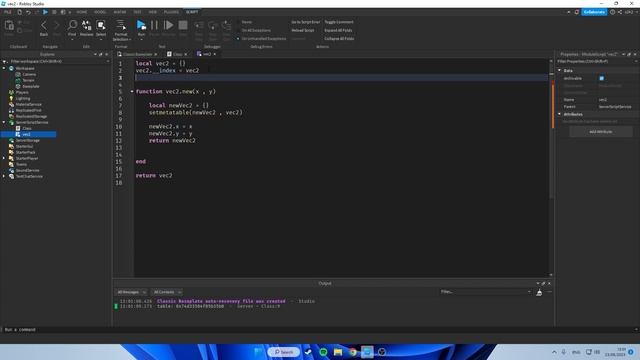Select the vec2 module in Explorer
Image resolution: width=640 pixels, height=360 pixels.
[x=26, y=134]
